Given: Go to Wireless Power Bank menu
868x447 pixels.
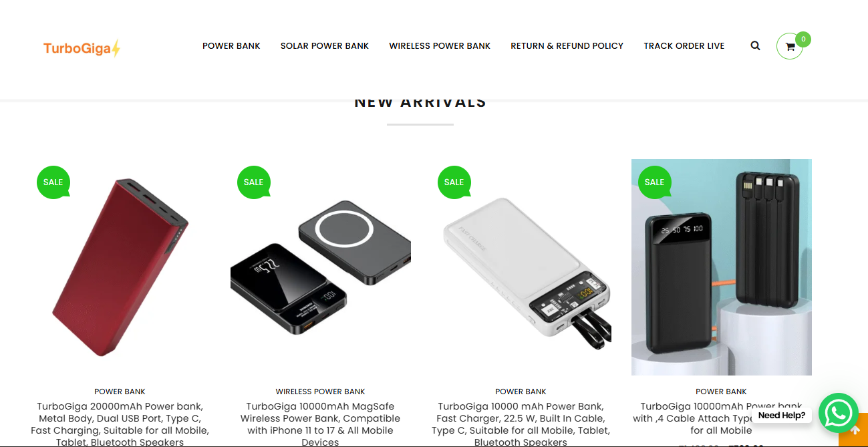Looking at the screenshot, I should [440, 46].
